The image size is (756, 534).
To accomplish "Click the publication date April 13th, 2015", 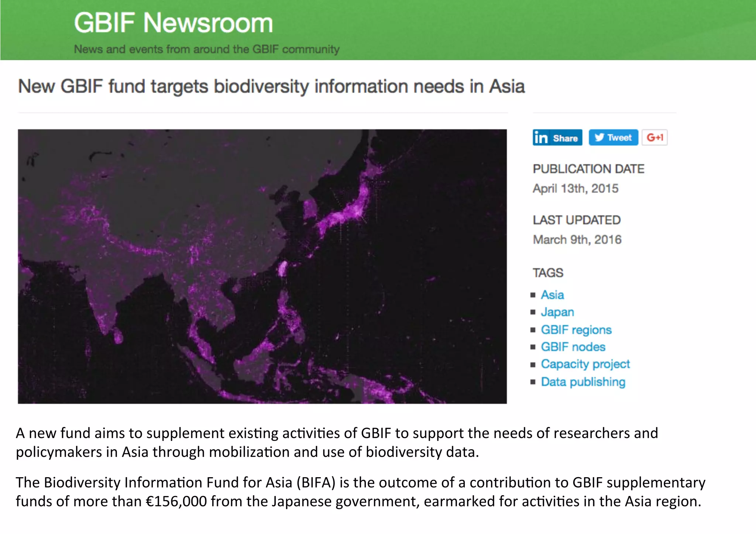I will point(575,189).
